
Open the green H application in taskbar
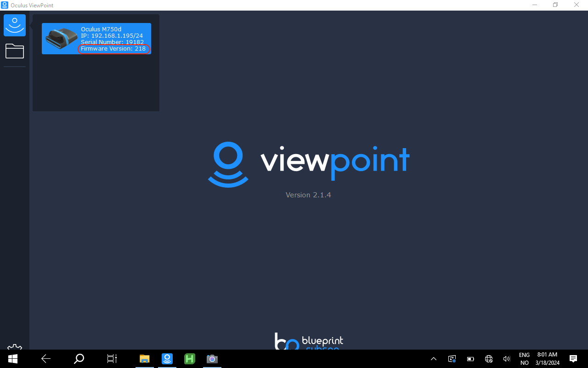(190, 359)
